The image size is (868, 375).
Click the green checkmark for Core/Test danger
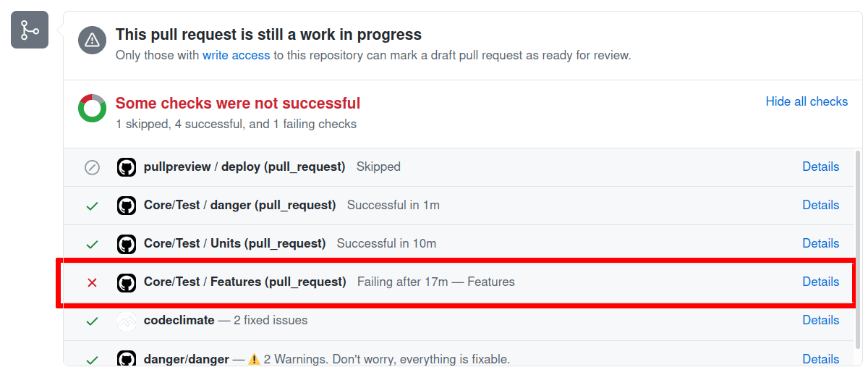click(92, 206)
